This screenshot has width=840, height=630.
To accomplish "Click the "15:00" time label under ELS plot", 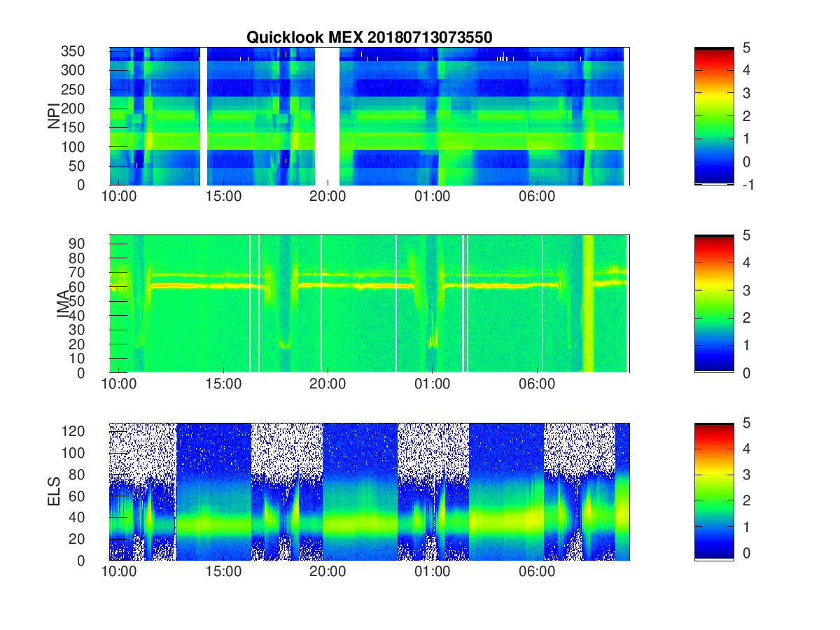I will click(223, 572).
